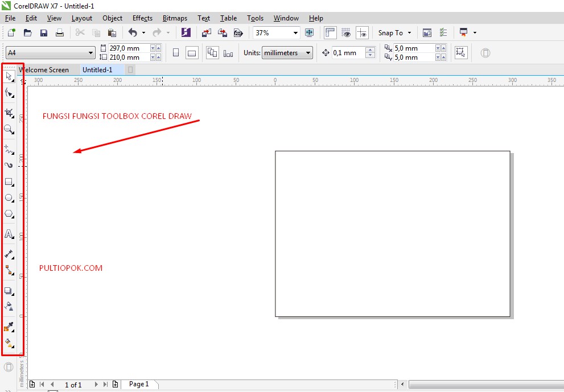Click the Import icon
The image size is (564, 392).
tap(207, 33)
